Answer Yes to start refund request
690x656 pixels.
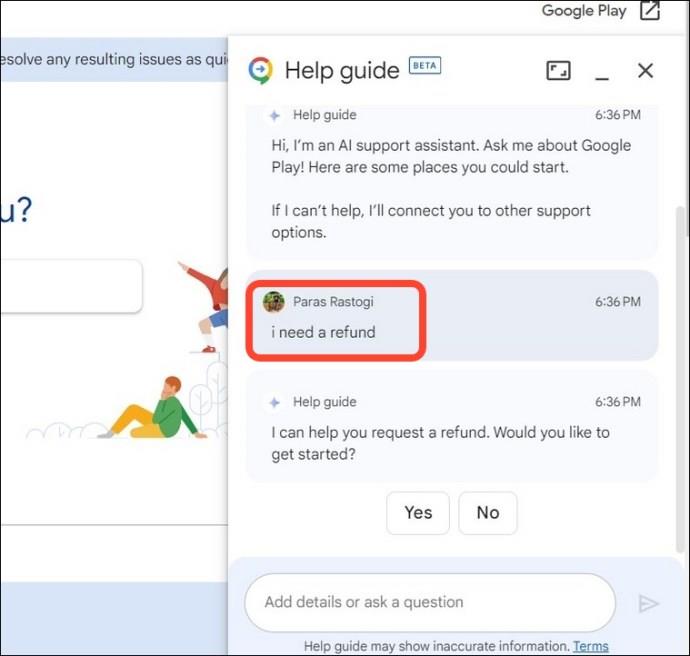[418, 513]
